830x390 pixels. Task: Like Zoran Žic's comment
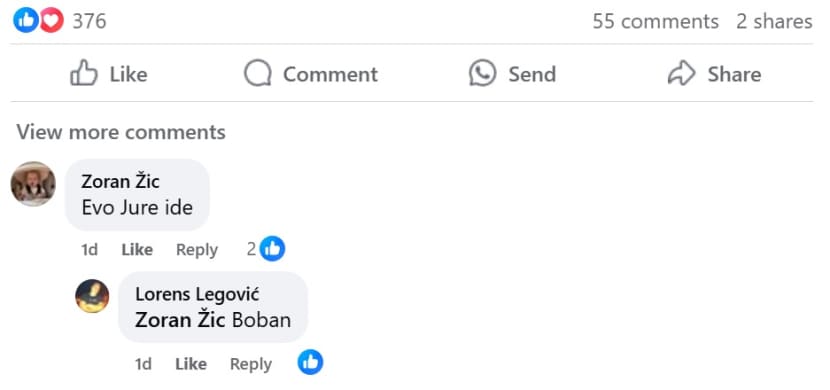(137, 249)
